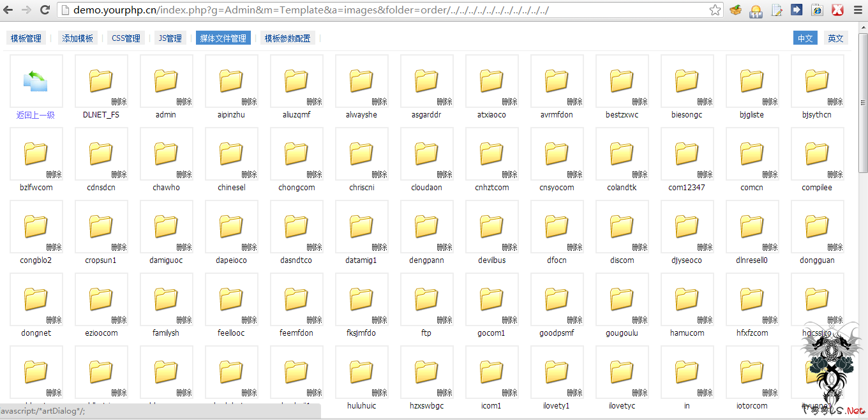Reload the page with refresh icon
Viewport: 868px width, 420px height.
click(45, 10)
